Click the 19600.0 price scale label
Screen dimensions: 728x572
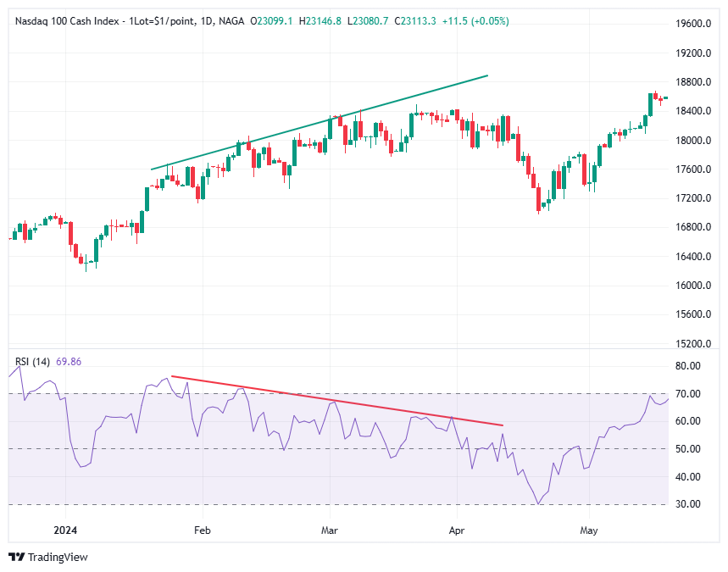pyautogui.click(x=700, y=25)
